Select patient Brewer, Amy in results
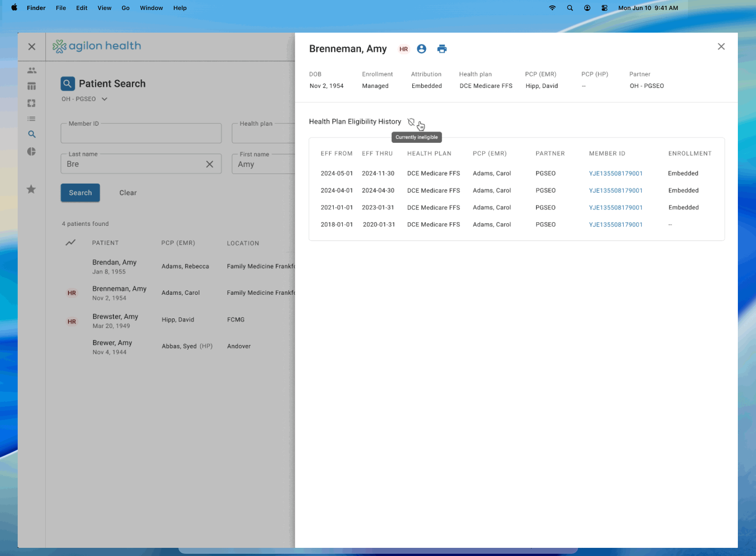Viewport: 756px width, 556px height. [112, 343]
